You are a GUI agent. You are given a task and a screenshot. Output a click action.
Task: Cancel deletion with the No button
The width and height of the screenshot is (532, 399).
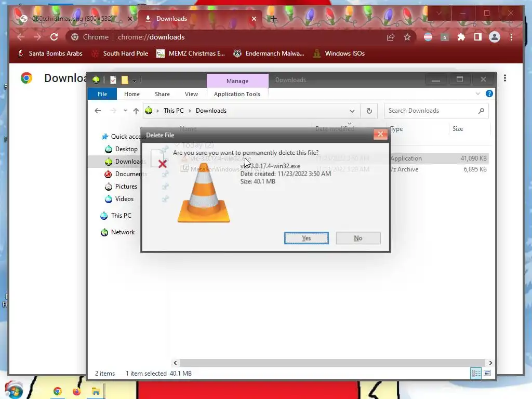(358, 238)
